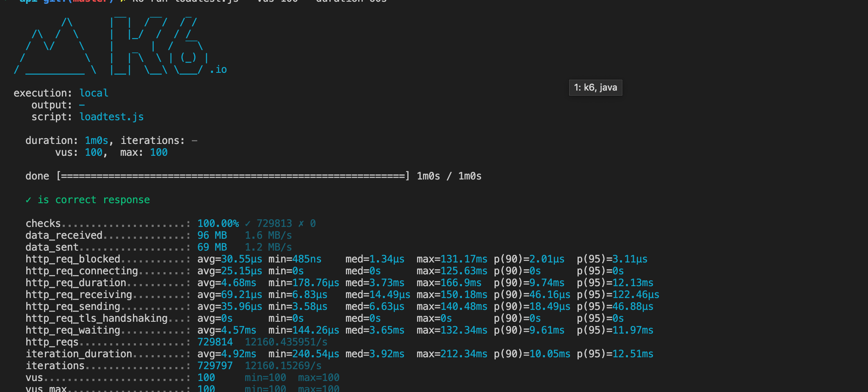Click the http_req_tls_handshaking metric label
The image size is (868, 392).
coord(97,318)
